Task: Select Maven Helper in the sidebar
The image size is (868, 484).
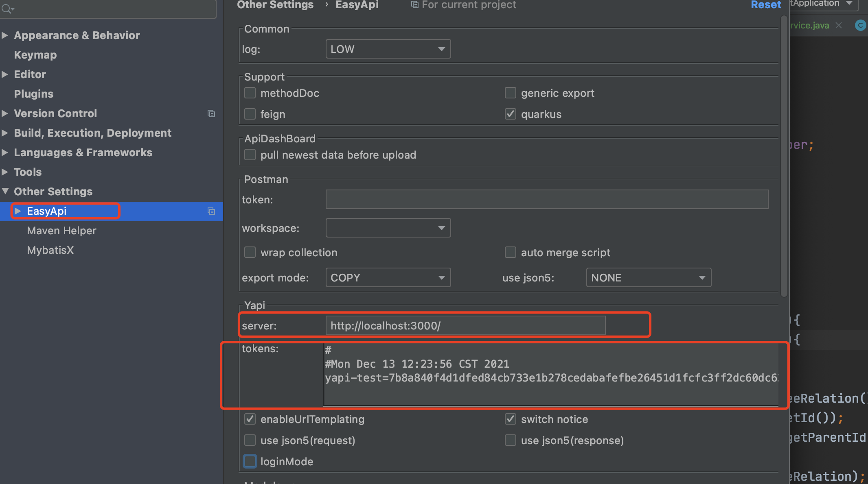Action: tap(61, 230)
